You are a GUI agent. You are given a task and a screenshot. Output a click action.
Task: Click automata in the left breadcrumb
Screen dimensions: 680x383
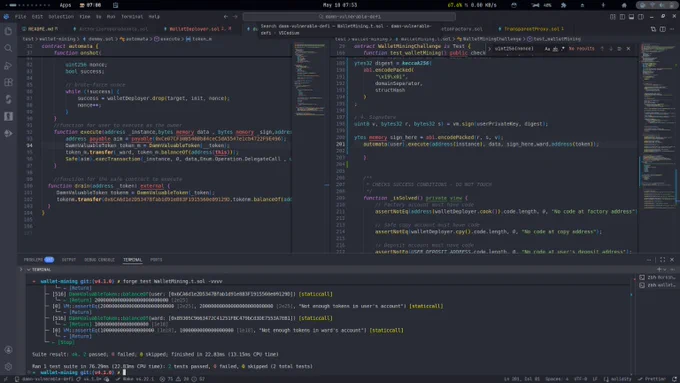137,39
